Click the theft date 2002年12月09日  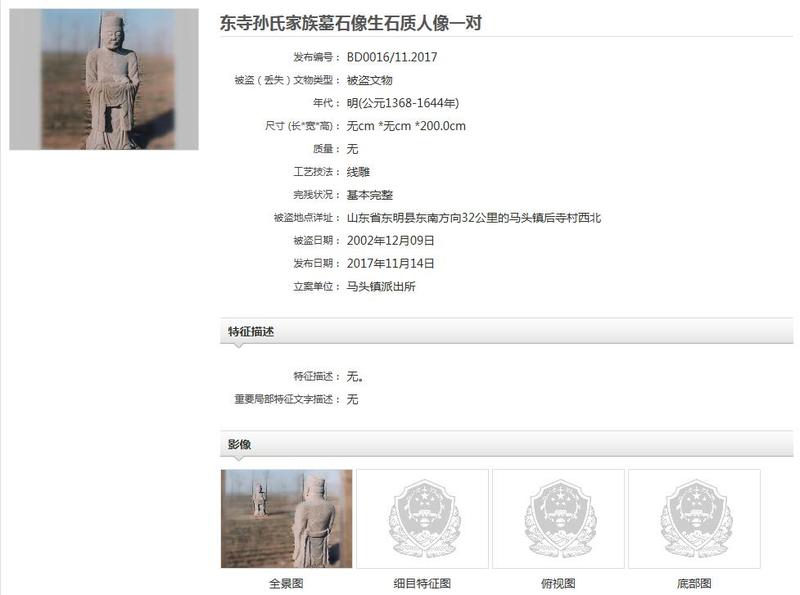point(391,240)
